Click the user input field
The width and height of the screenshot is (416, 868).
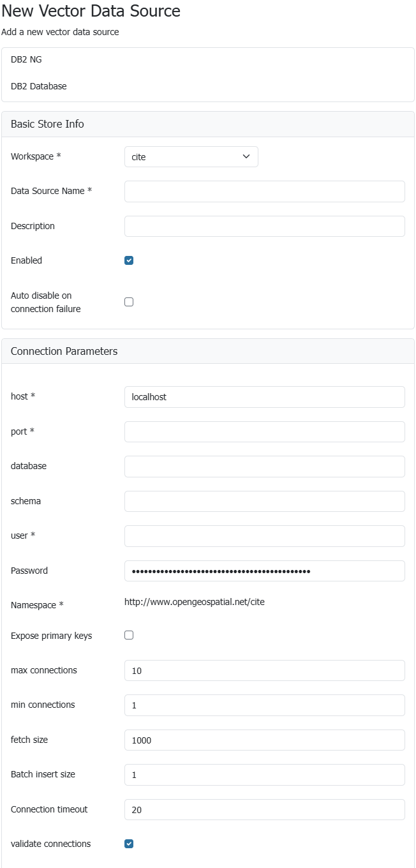[264, 536]
